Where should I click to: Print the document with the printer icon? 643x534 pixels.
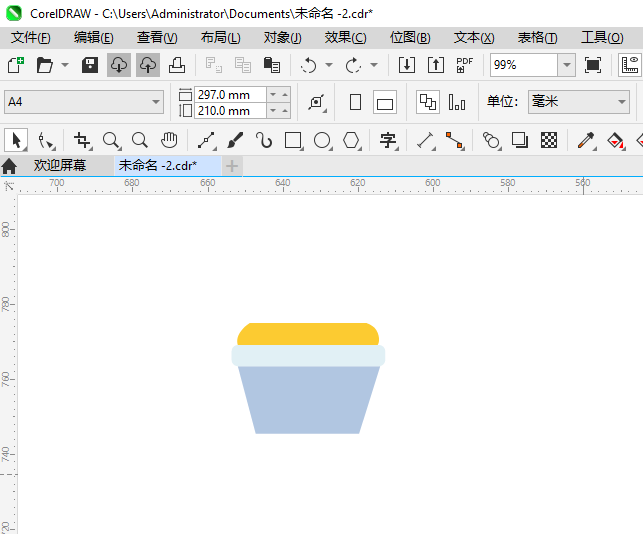pos(177,65)
